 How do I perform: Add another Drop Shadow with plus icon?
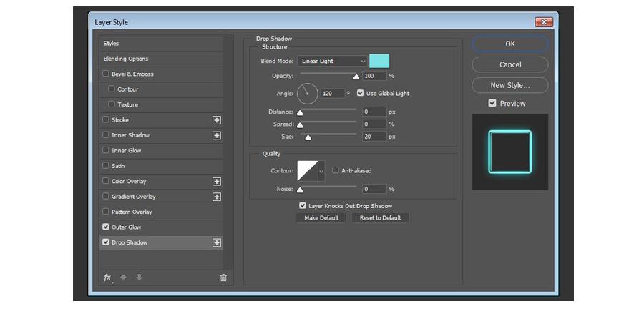click(x=217, y=242)
